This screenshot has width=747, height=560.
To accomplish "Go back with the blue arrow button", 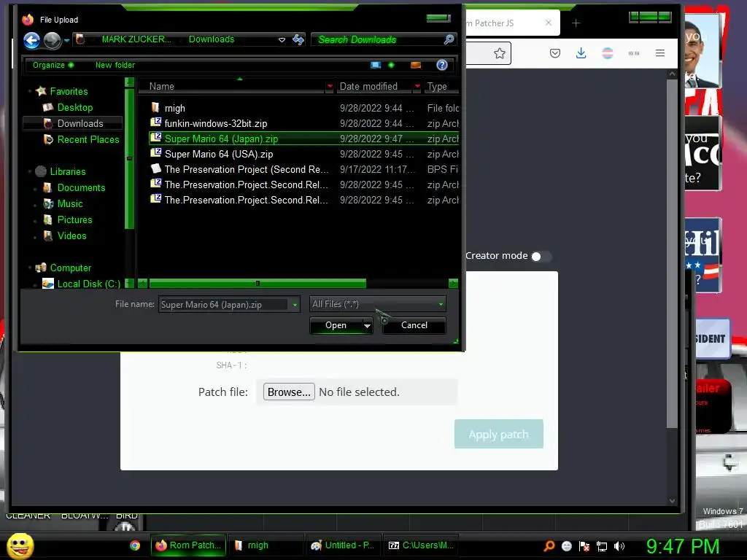I will coord(31,41).
